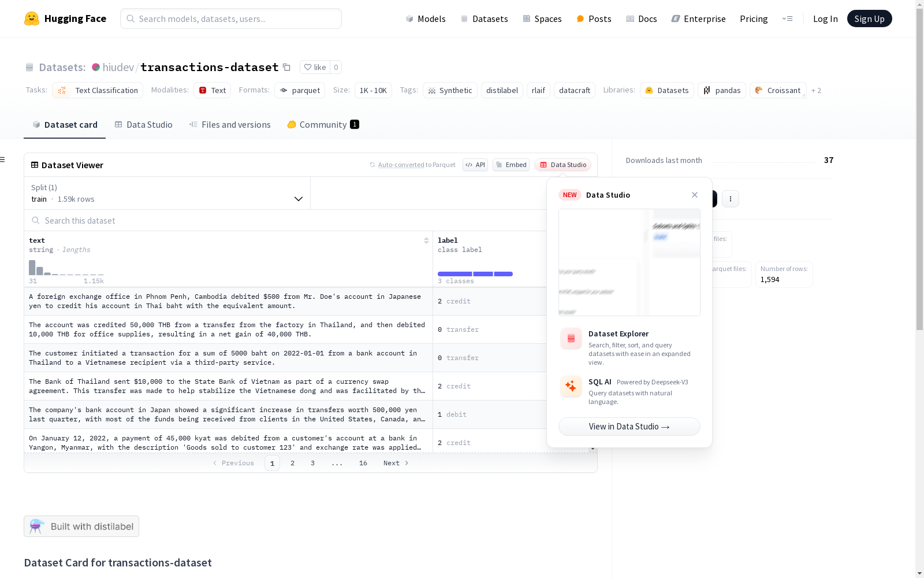Click the Search this dataset field
Image resolution: width=924 pixels, height=578 pixels.
(x=286, y=220)
